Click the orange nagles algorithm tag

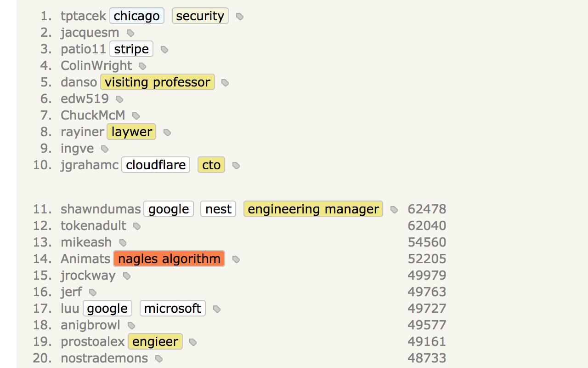169,259
